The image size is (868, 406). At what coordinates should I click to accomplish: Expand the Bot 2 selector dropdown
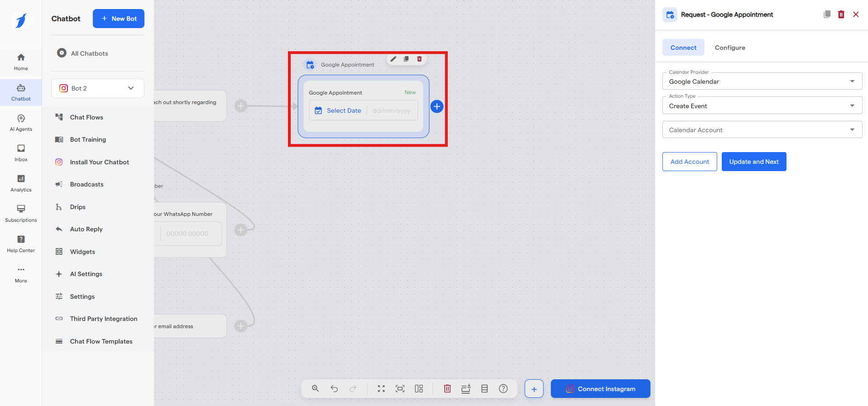point(98,88)
